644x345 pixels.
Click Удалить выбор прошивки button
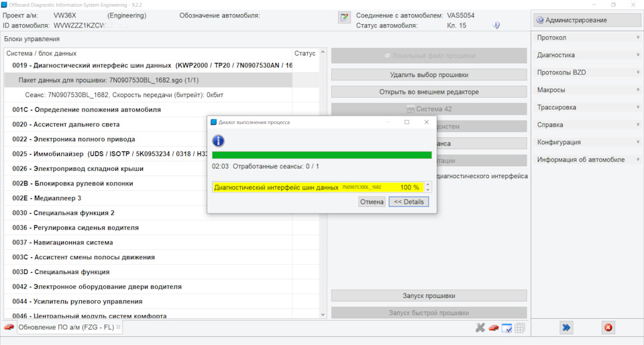pyautogui.click(x=429, y=74)
